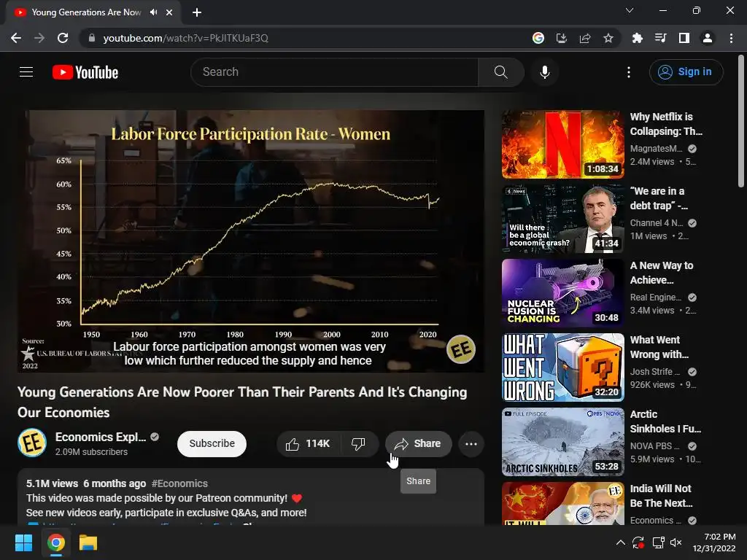Open File Explorer from taskbar
Viewport: 747px width, 560px height.
88,542
